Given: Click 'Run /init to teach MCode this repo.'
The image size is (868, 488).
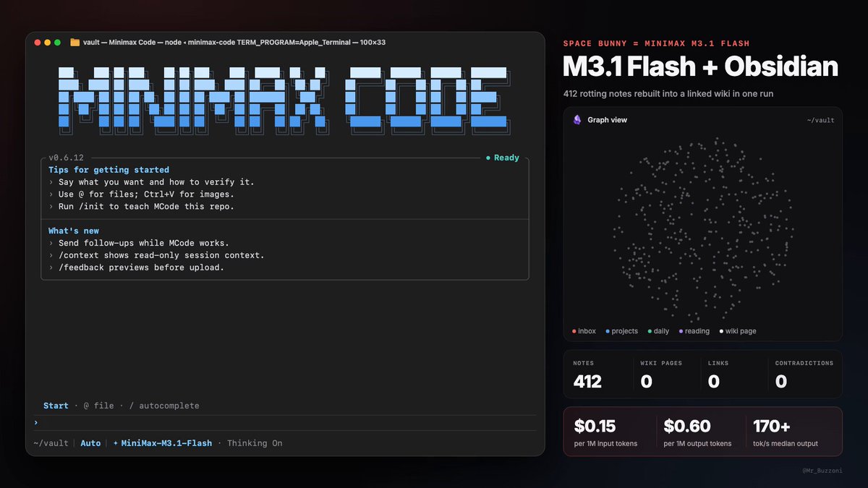Looking at the screenshot, I should [x=146, y=207].
